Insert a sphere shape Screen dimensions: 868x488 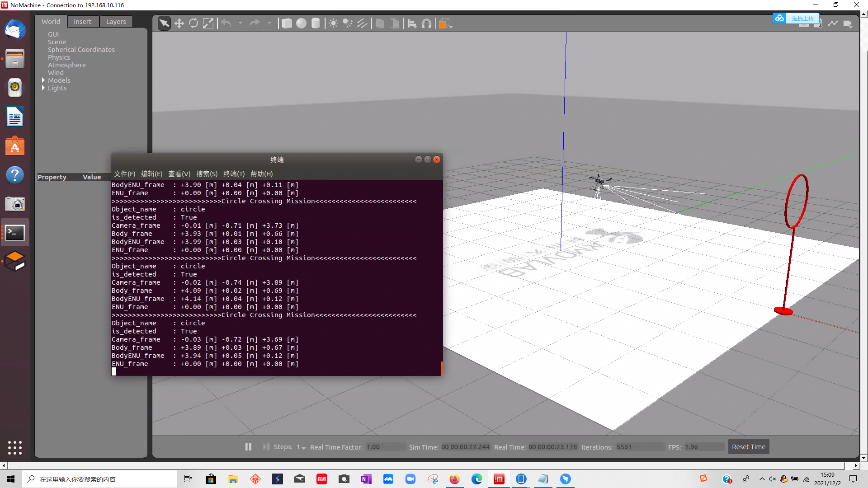[x=301, y=23]
